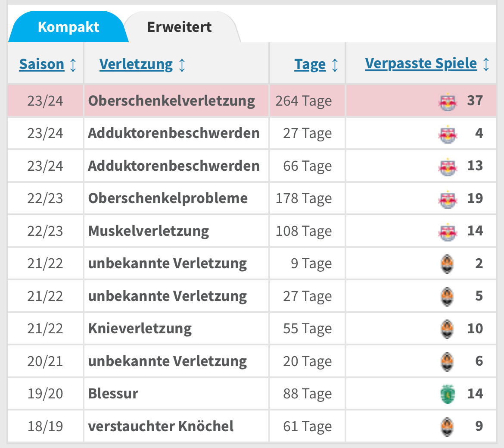504x448 pixels.
Task: Sort table by Saison column
Action: point(41,64)
